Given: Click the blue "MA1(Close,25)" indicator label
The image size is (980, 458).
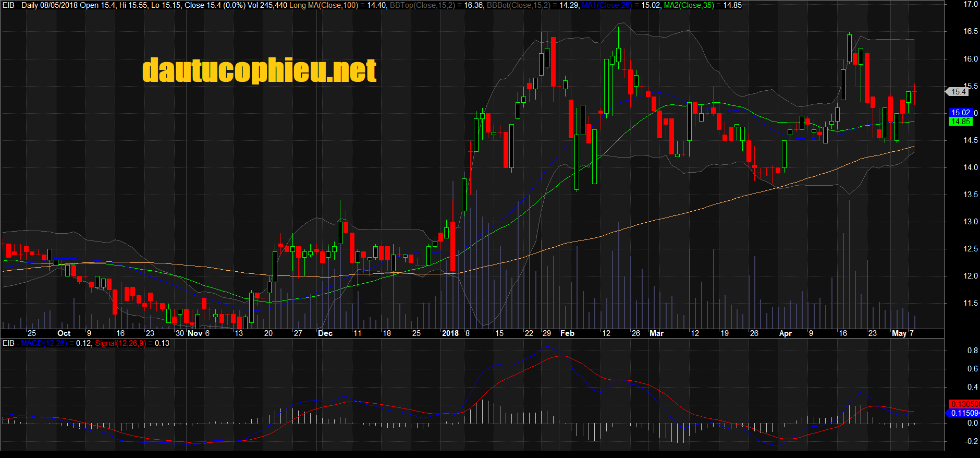Looking at the screenshot, I should [x=607, y=5].
